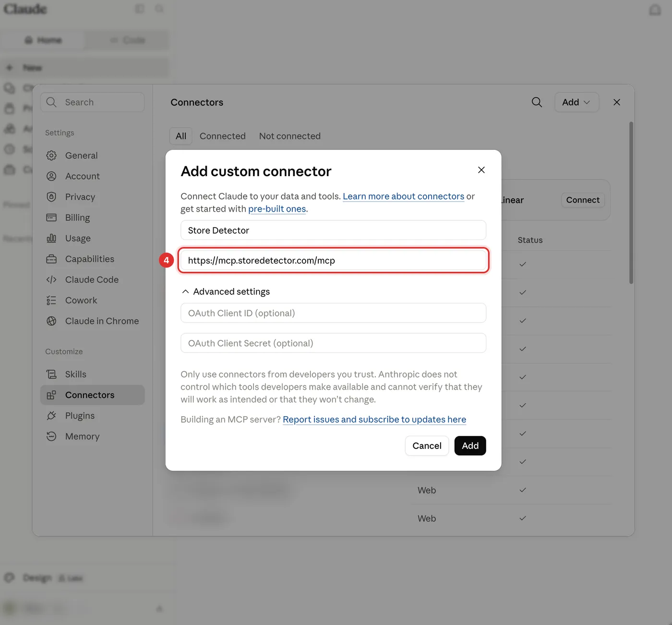Click the Usage bar chart icon
This screenshot has width=672, height=625.
coord(51,238)
